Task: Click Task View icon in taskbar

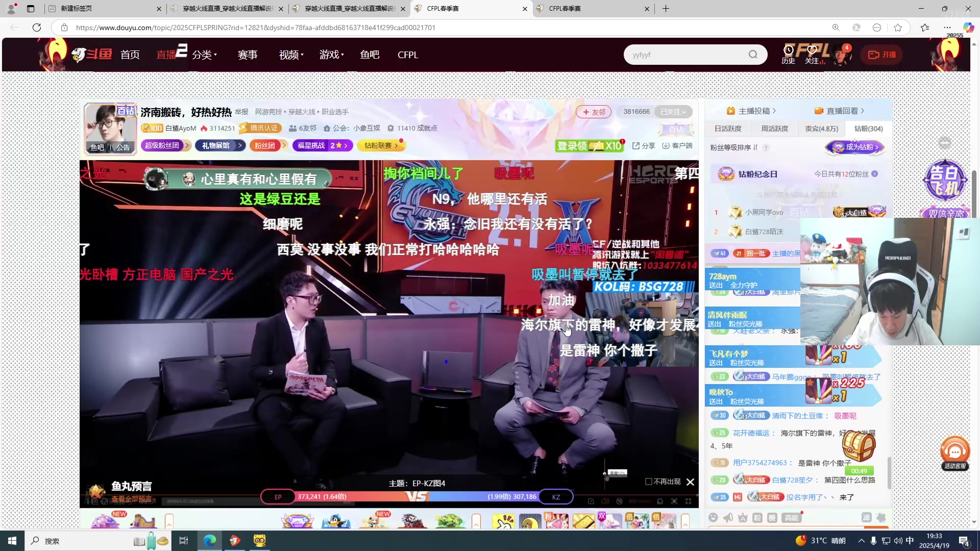Action: (184, 540)
